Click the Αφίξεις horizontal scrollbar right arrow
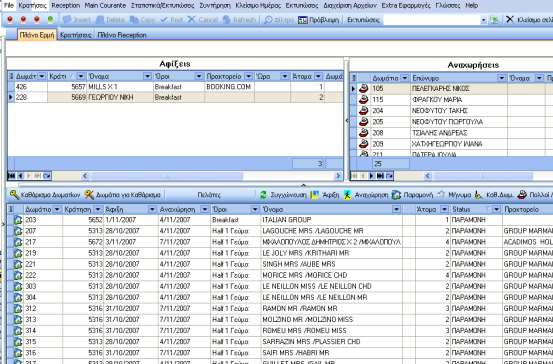 click(x=338, y=176)
